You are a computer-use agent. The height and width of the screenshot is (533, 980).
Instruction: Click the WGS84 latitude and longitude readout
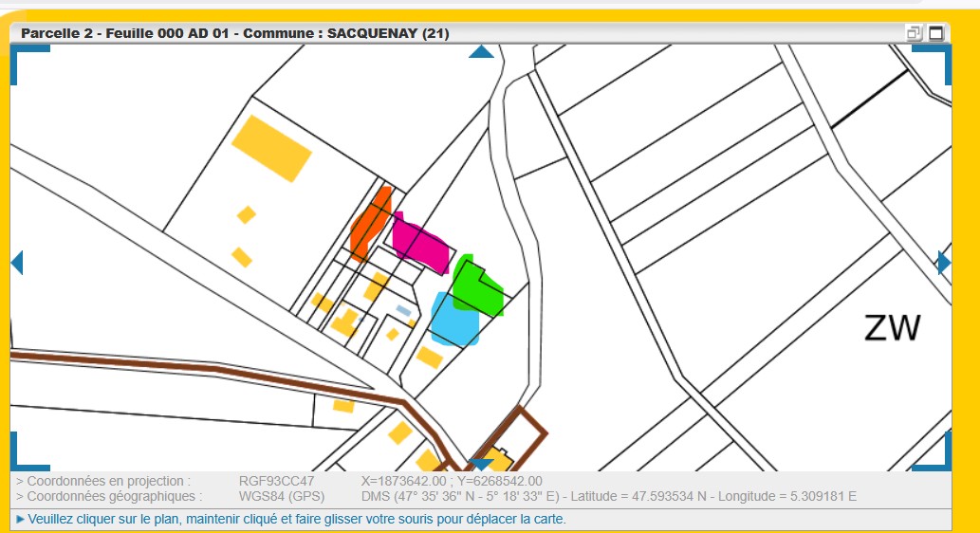pos(609,496)
